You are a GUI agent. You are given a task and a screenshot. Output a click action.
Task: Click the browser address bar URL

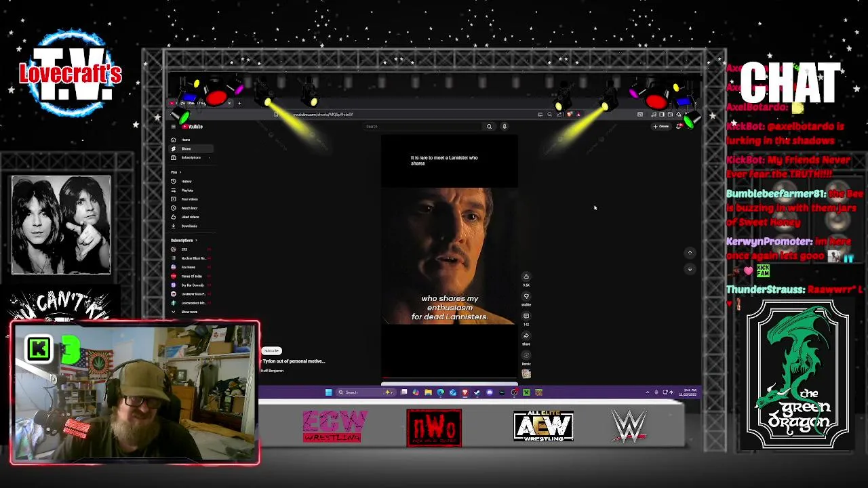point(323,115)
